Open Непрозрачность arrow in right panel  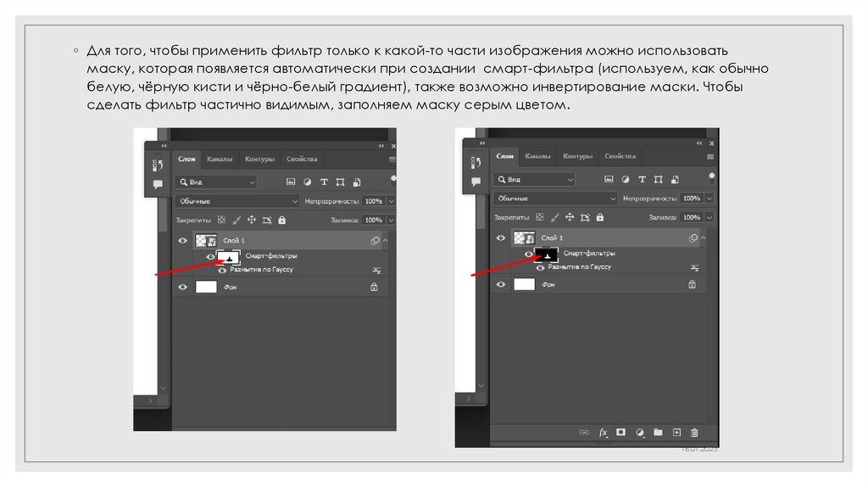709,199
